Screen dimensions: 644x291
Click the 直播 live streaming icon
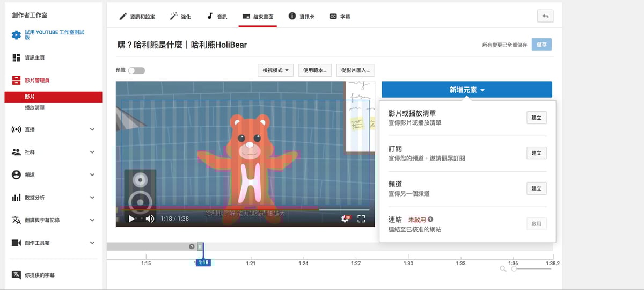pos(16,129)
